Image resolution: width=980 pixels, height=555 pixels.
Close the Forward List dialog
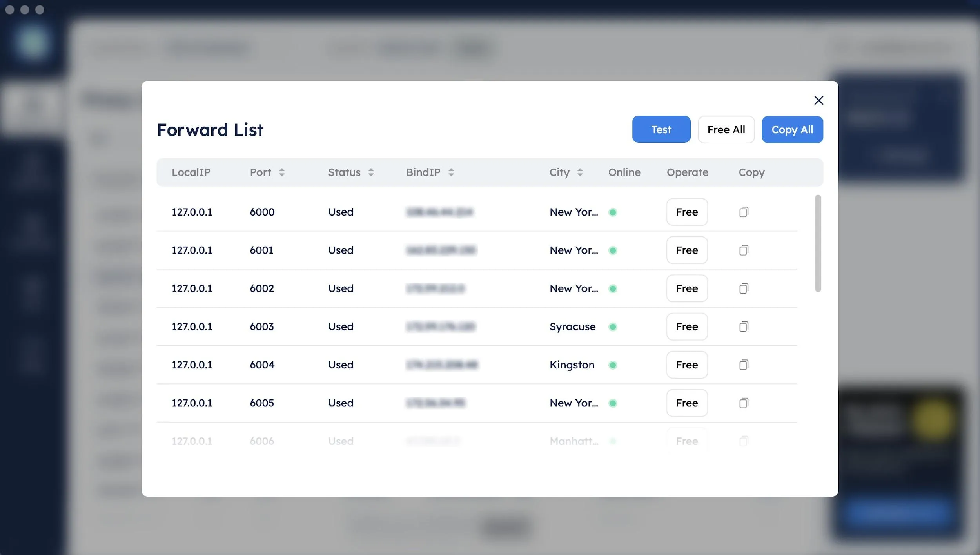coord(818,100)
